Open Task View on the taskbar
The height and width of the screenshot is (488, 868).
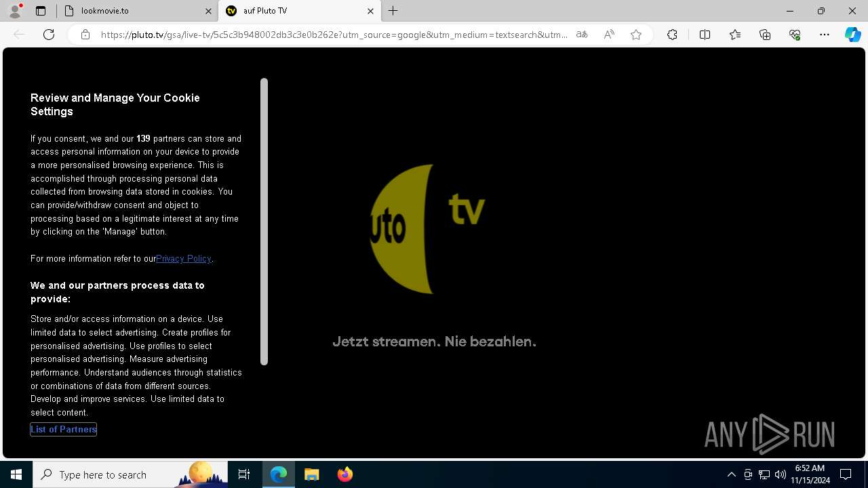244,474
